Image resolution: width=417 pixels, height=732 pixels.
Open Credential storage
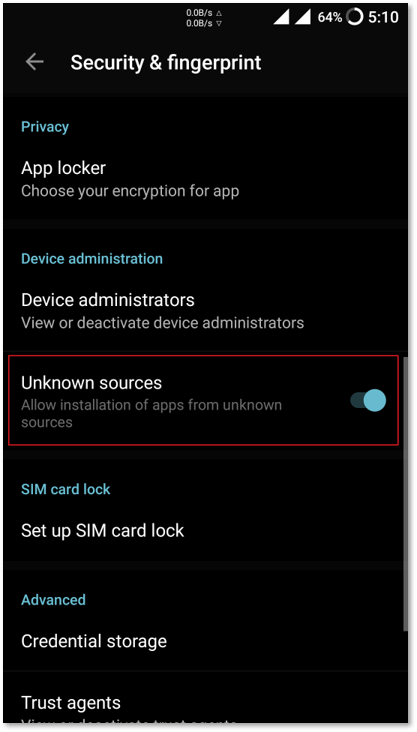coord(205,641)
